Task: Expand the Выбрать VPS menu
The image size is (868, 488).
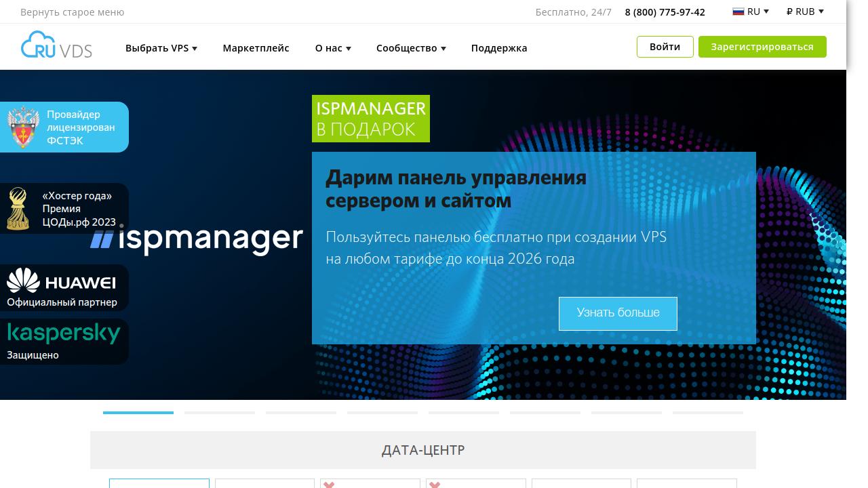Action: 161,48
